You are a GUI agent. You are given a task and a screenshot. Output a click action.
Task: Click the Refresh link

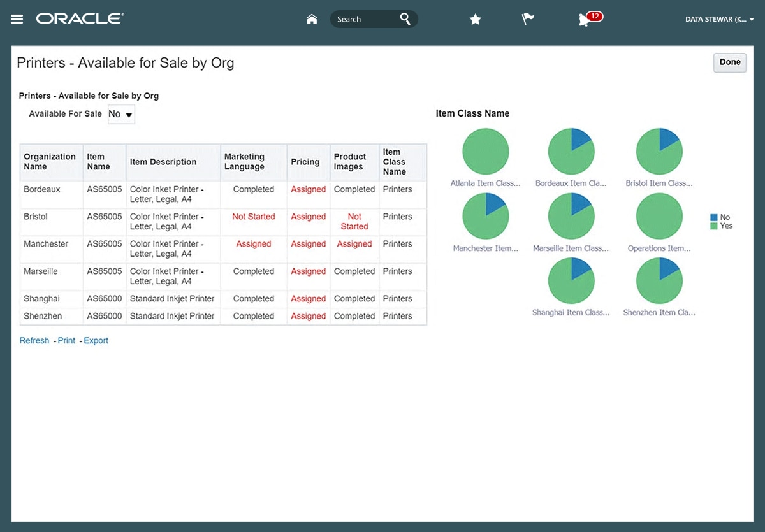coord(34,341)
